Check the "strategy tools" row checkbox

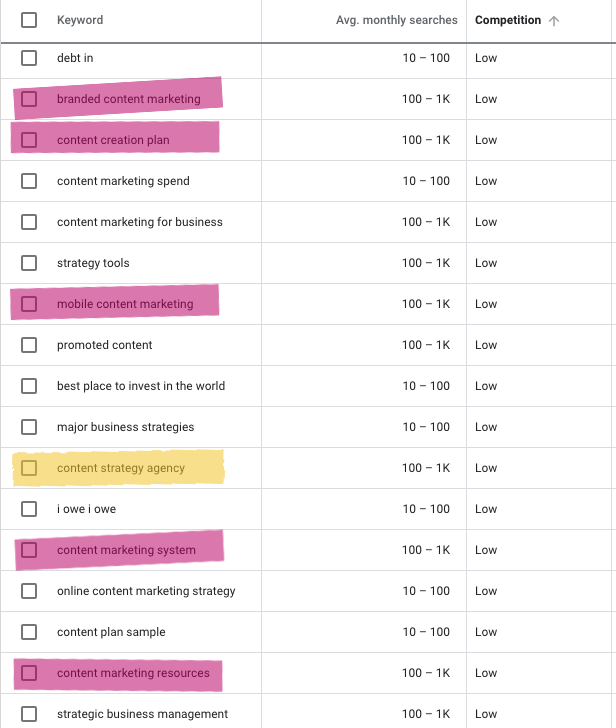29,263
